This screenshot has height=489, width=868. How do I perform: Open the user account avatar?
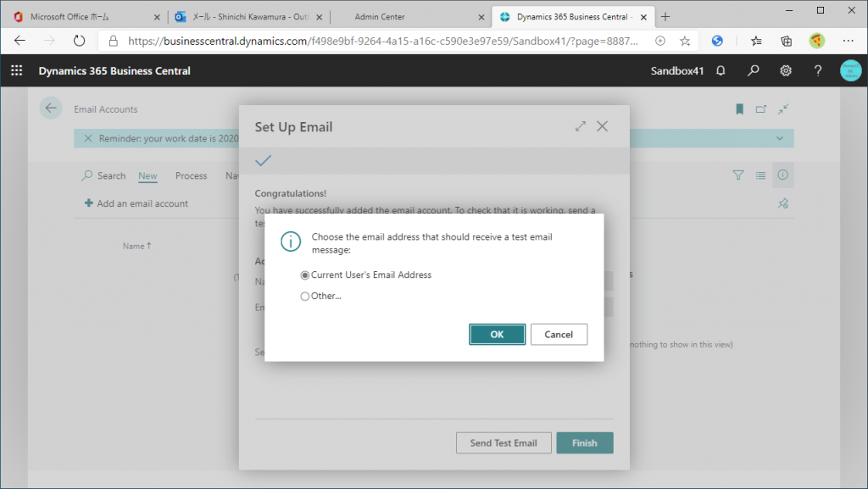pyautogui.click(x=850, y=70)
